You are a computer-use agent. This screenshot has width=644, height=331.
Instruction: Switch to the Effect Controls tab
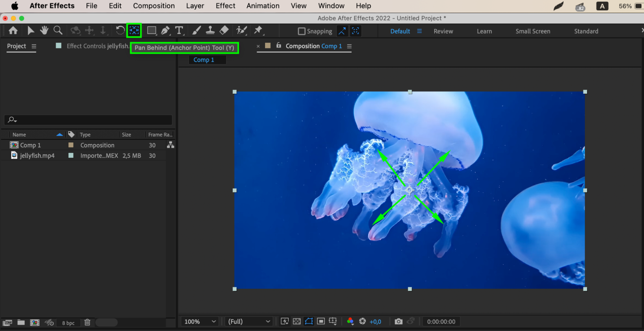pos(97,46)
